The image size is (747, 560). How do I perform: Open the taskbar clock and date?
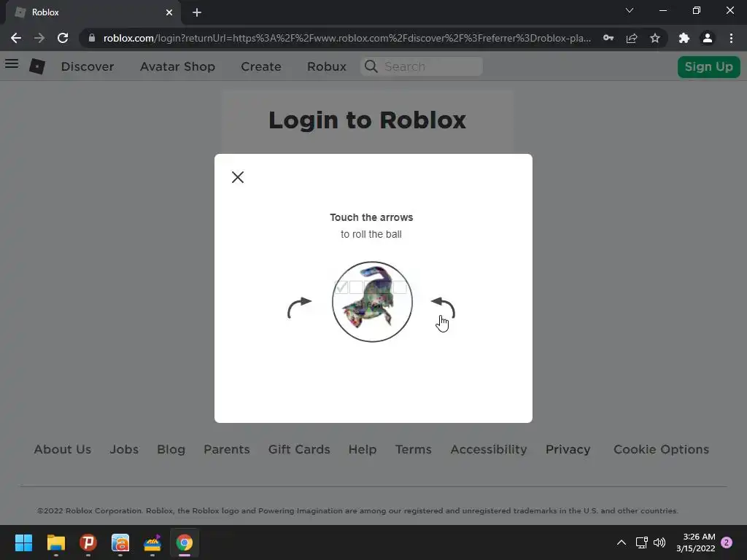pos(695,542)
